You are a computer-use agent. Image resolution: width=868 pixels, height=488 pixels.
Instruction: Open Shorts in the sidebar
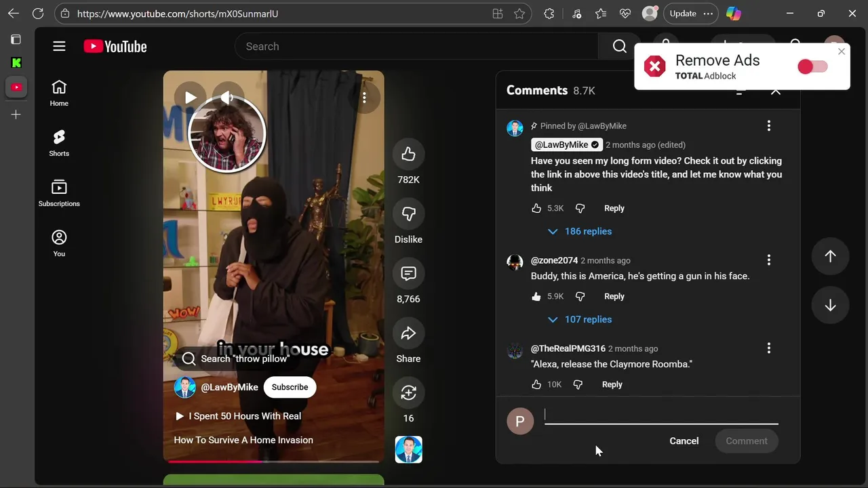tap(59, 144)
